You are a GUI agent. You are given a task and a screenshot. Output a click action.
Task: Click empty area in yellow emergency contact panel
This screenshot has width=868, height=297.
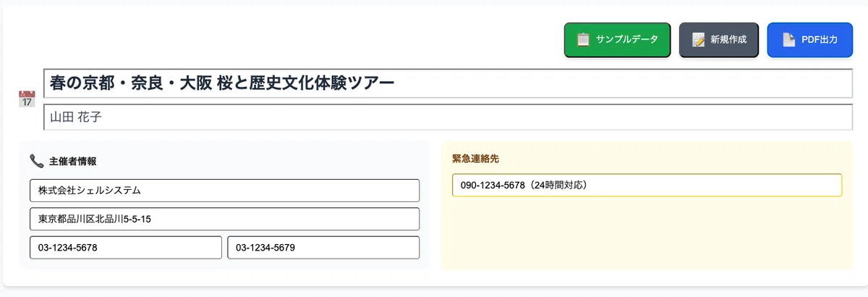(x=646, y=235)
